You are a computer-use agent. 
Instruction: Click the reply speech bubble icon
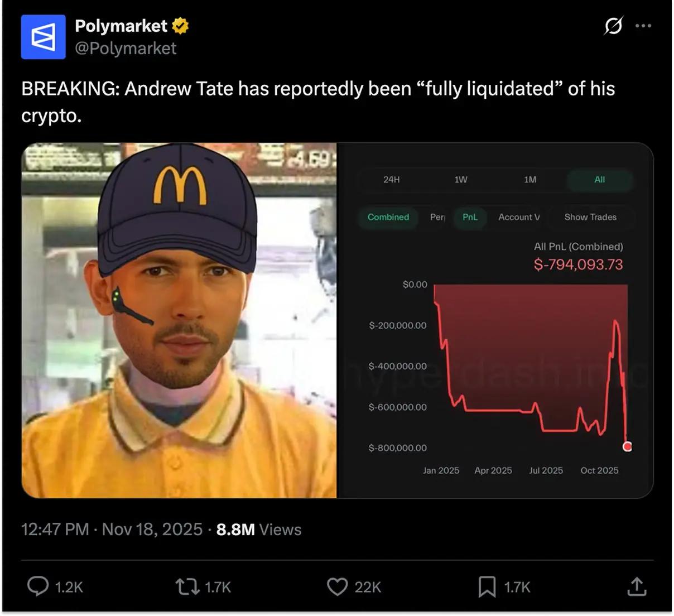[x=38, y=586]
